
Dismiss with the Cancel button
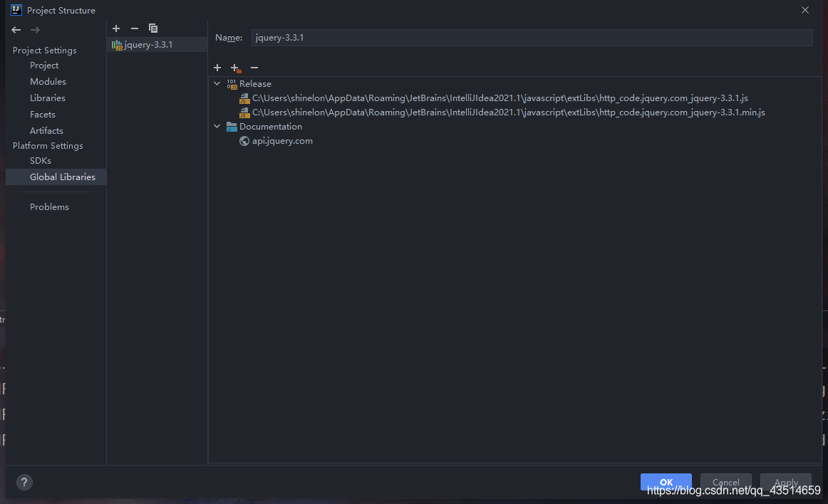tap(725, 482)
